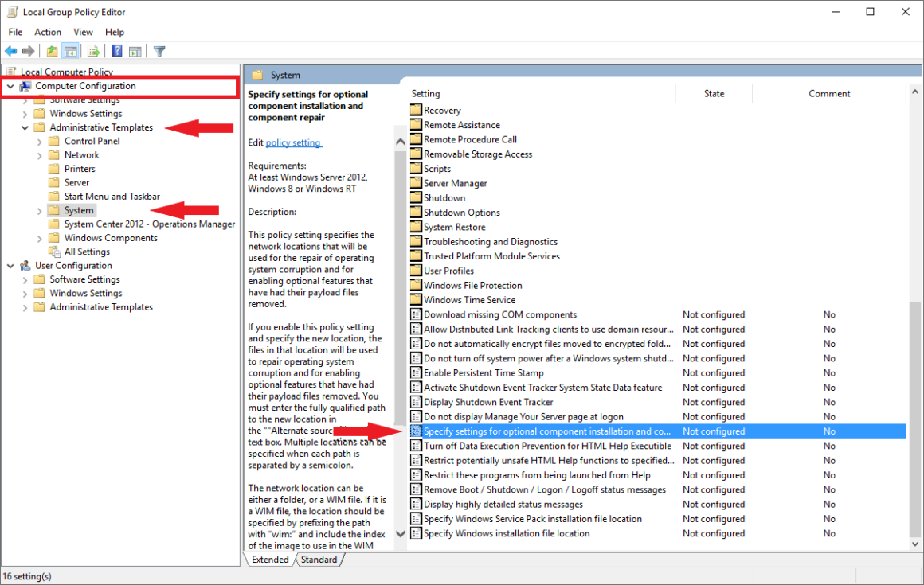This screenshot has height=585, width=924.
Task: Click the Forward navigation arrow
Action: click(x=28, y=50)
